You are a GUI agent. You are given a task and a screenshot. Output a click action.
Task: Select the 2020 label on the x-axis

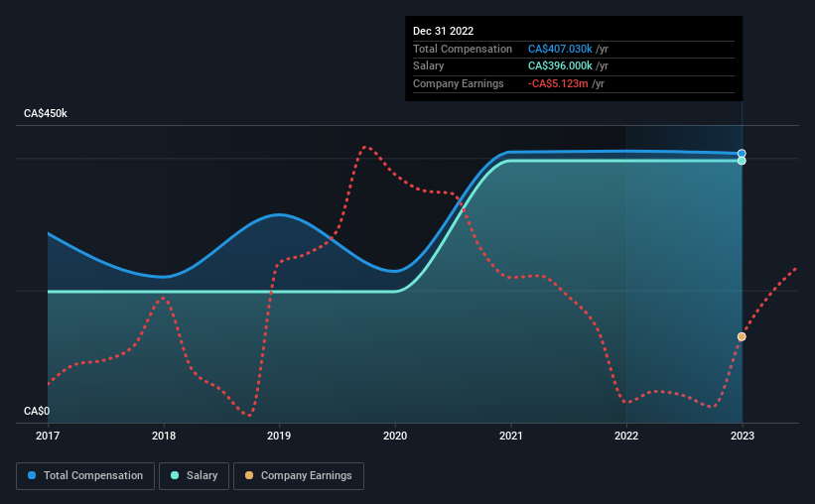[x=395, y=436]
